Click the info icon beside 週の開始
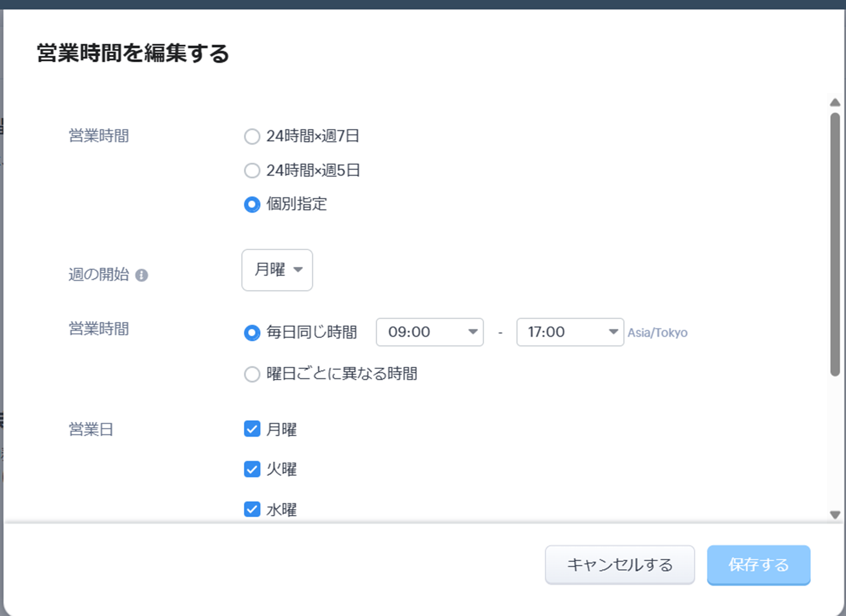The height and width of the screenshot is (616, 846). [141, 275]
